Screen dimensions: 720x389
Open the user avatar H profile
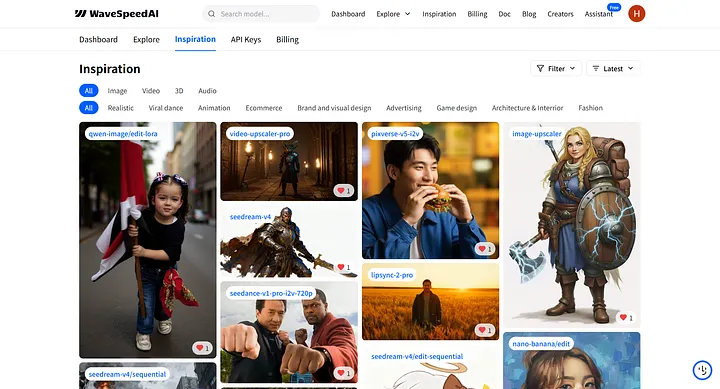point(636,14)
